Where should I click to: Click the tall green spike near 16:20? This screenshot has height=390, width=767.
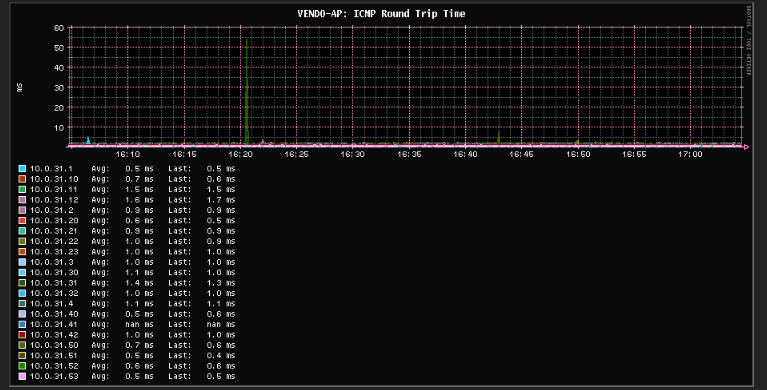pos(247,92)
